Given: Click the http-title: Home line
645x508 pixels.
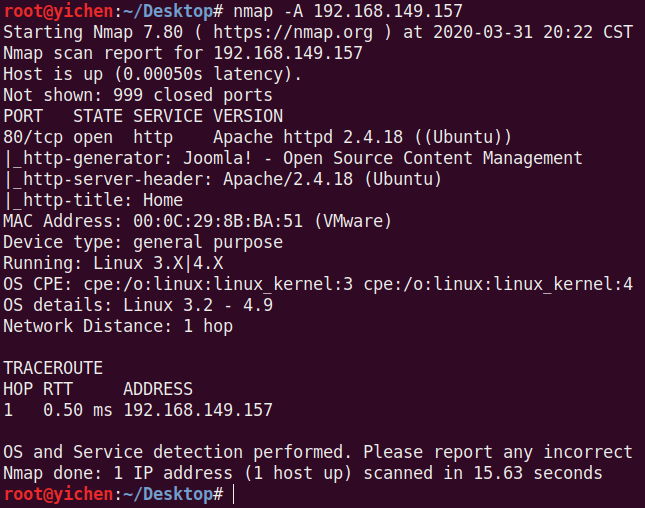Looking at the screenshot, I should [x=93, y=200].
